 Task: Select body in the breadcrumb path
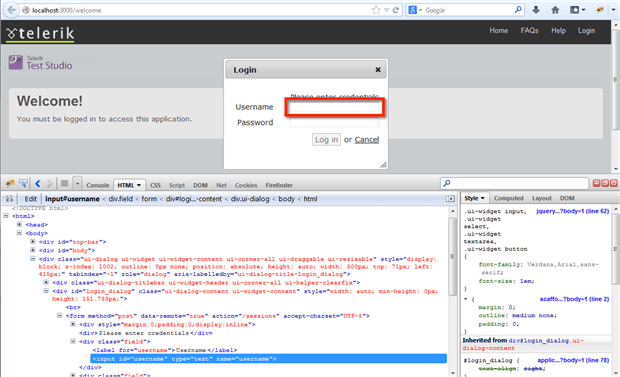[287, 199]
